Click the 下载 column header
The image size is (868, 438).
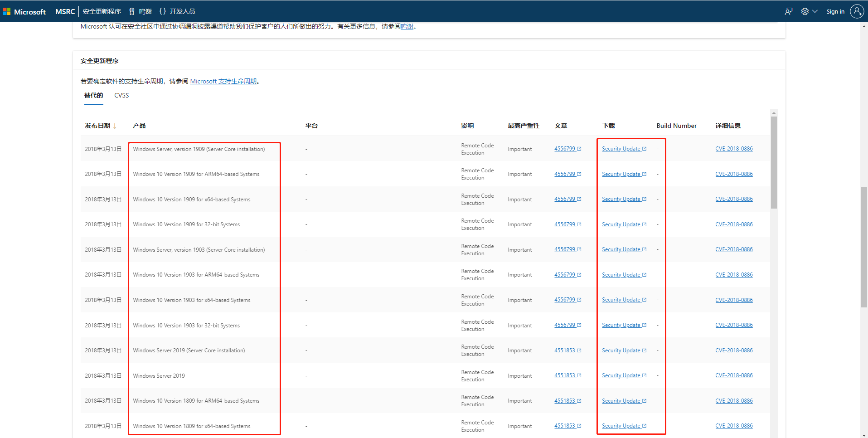coord(608,126)
